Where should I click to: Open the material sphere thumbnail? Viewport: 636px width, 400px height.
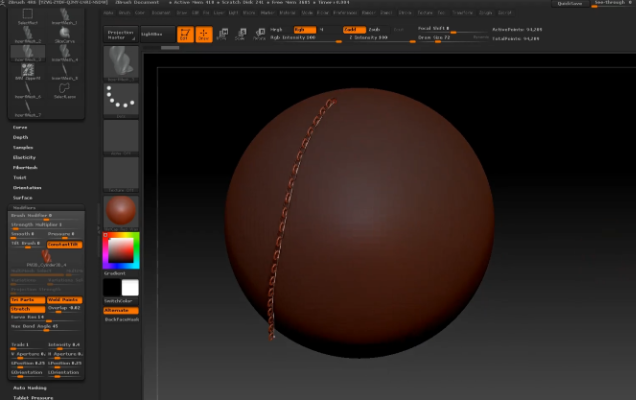click(x=121, y=211)
